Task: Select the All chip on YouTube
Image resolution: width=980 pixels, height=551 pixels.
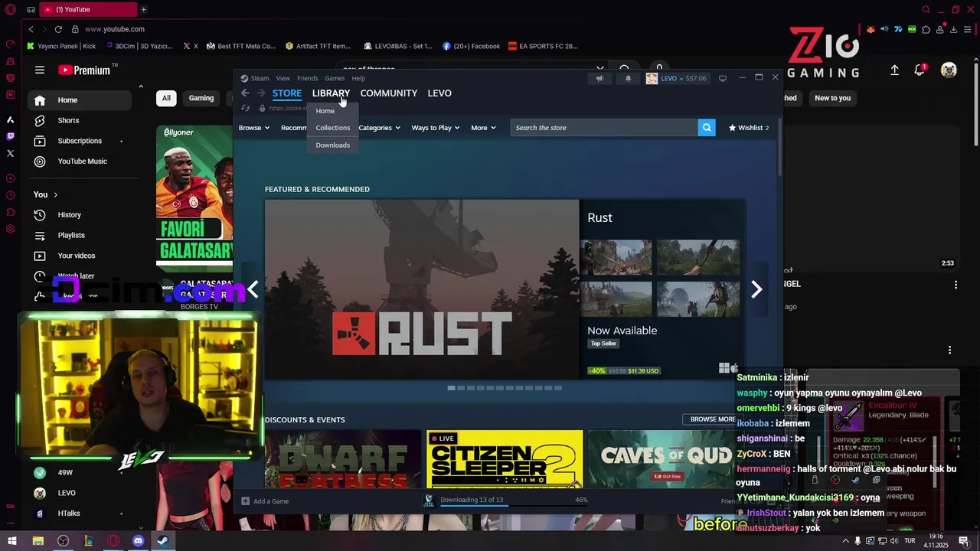Action: (x=166, y=98)
